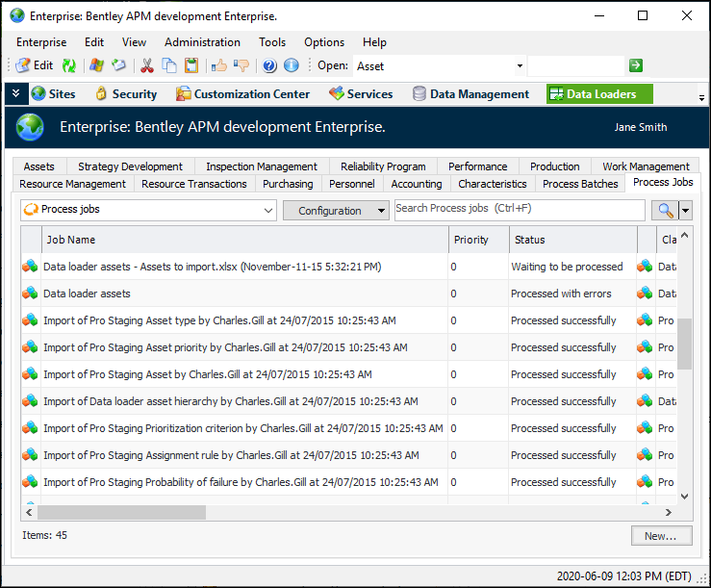This screenshot has width=711, height=588.
Task: Click the New... button
Action: coord(661,536)
